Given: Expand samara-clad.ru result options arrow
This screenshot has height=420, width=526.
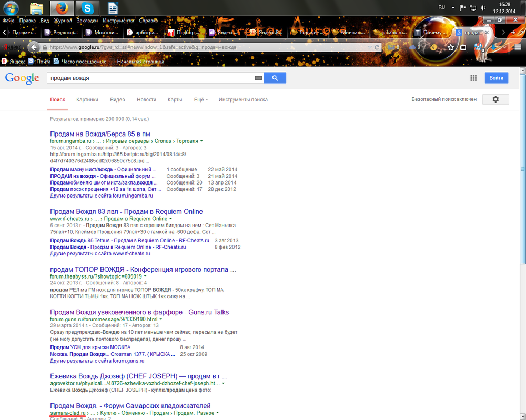Looking at the screenshot, I should point(218,413).
